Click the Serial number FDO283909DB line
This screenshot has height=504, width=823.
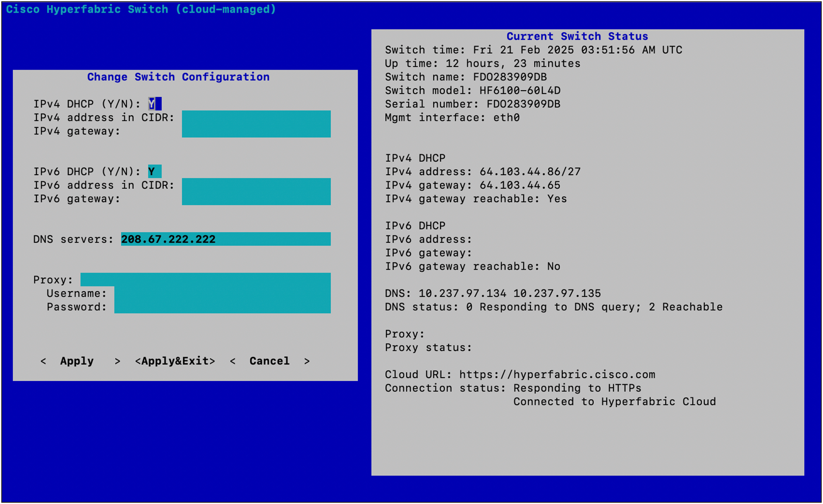tap(473, 104)
